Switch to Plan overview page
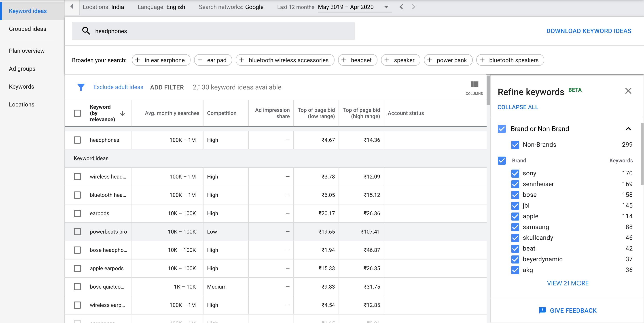This screenshot has height=323, width=644. coord(27,51)
